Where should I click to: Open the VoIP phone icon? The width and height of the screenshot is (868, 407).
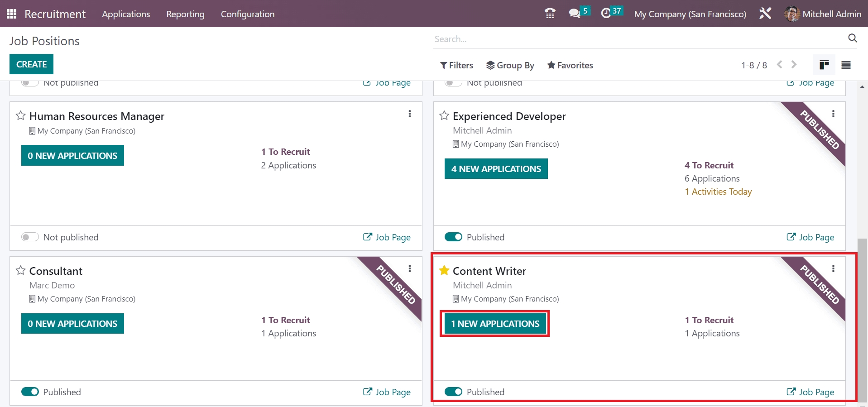point(550,14)
